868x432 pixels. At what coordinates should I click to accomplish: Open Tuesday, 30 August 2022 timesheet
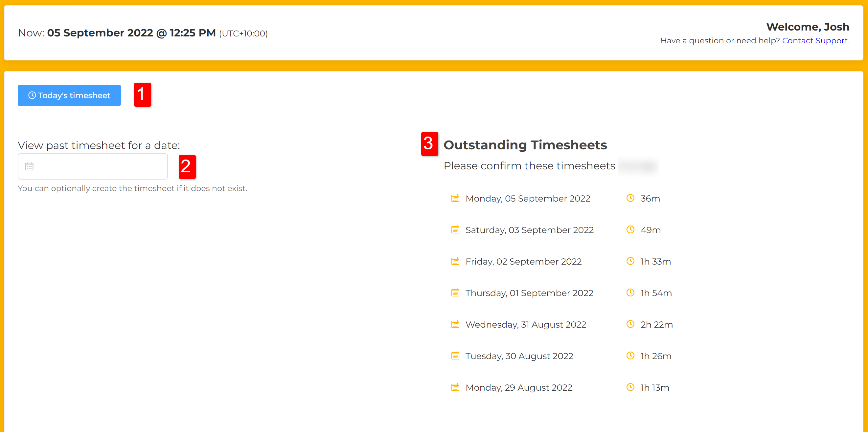tap(519, 356)
